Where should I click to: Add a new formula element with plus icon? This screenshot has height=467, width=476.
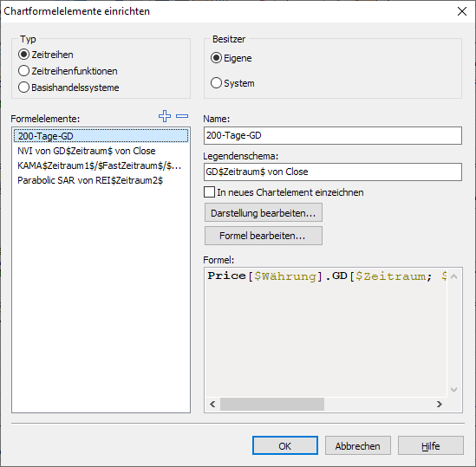pos(165,116)
